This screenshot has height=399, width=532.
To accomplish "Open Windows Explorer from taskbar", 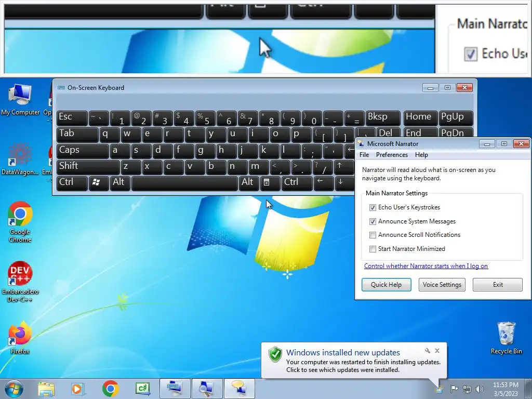I will (x=46, y=389).
